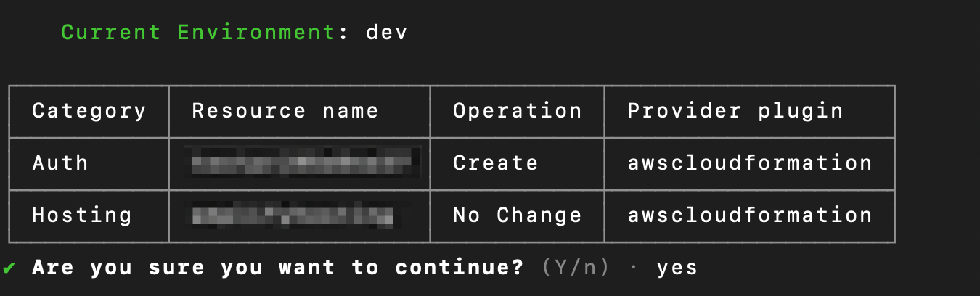Click the 'Are you sure you want to continue?' prompt
Viewport: 980px width, 296px height.
278,268
